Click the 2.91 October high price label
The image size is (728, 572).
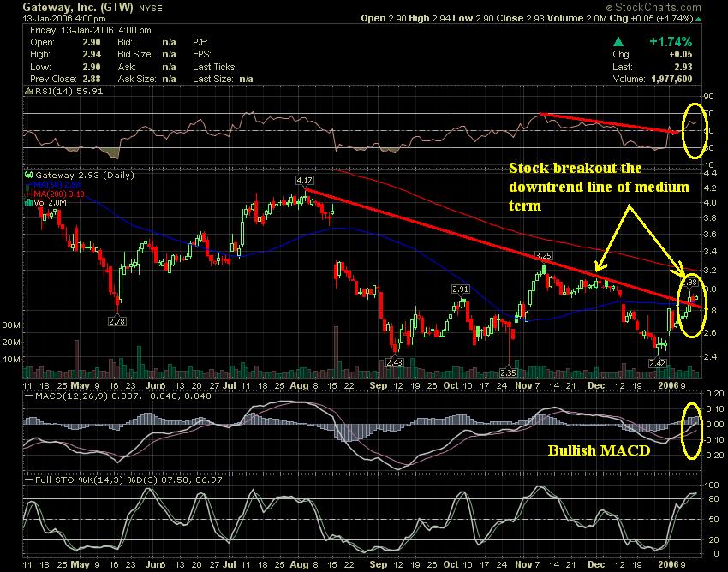[x=461, y=289]
